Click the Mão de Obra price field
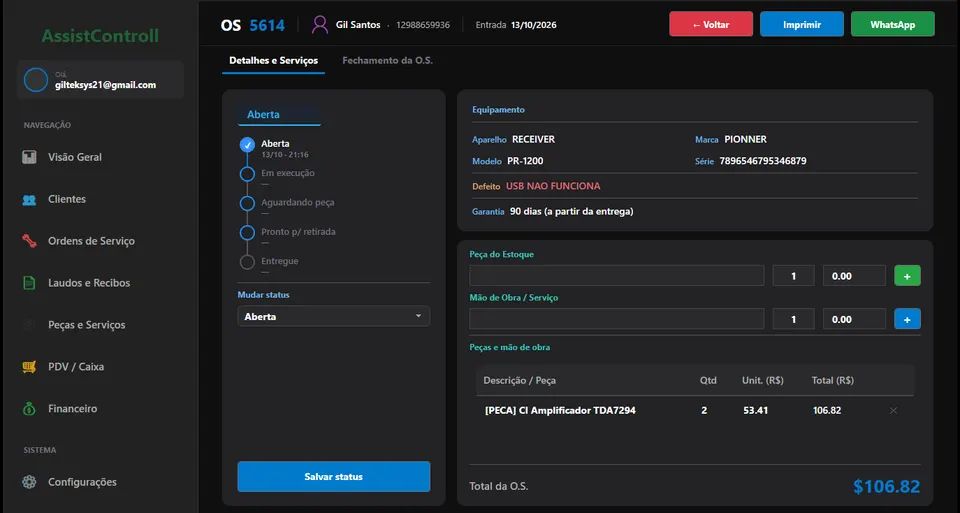The width and height of the screenshot is (960, 513). coord(854,319)
